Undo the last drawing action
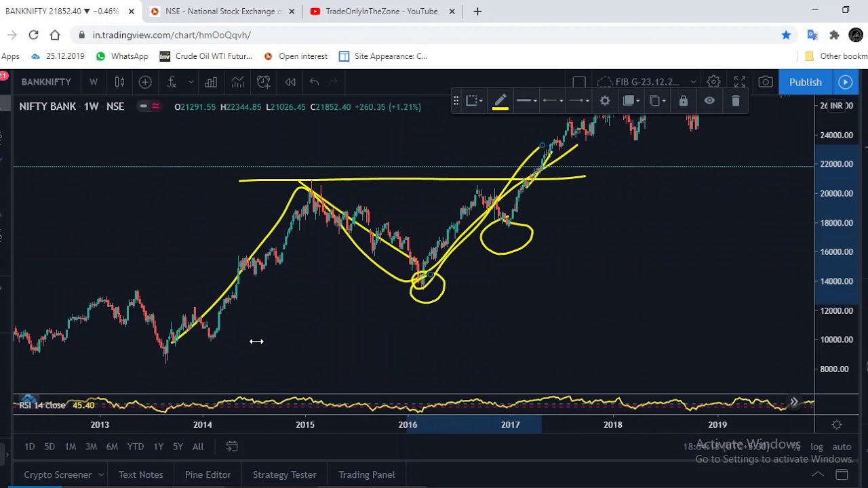Screen dimensions: 868x488 [x=314, y=82]
